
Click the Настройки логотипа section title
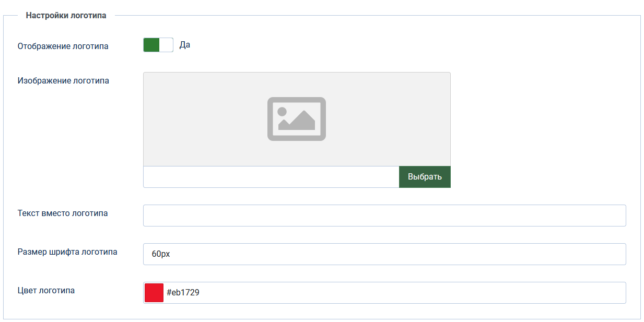click(66, 16)
